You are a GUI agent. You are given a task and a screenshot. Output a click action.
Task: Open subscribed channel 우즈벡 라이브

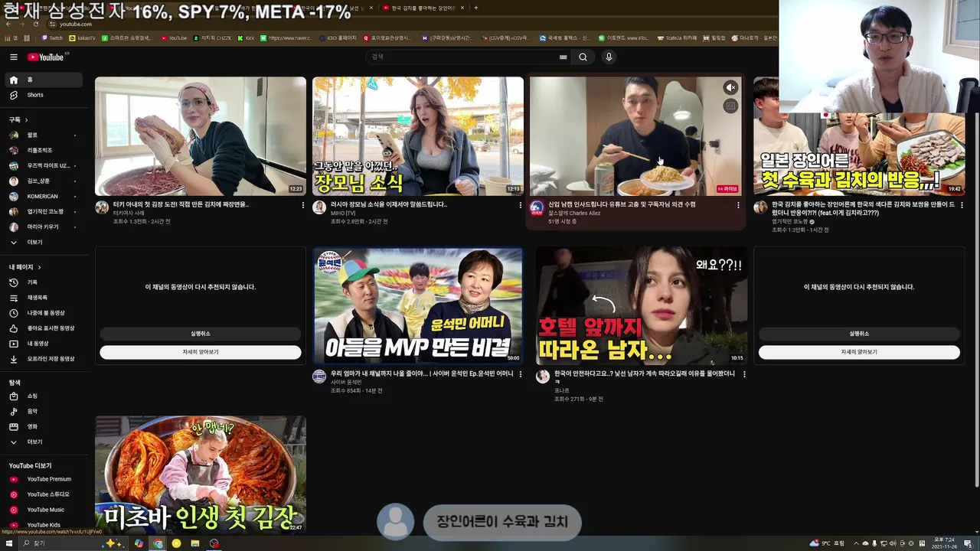point(44,166)
